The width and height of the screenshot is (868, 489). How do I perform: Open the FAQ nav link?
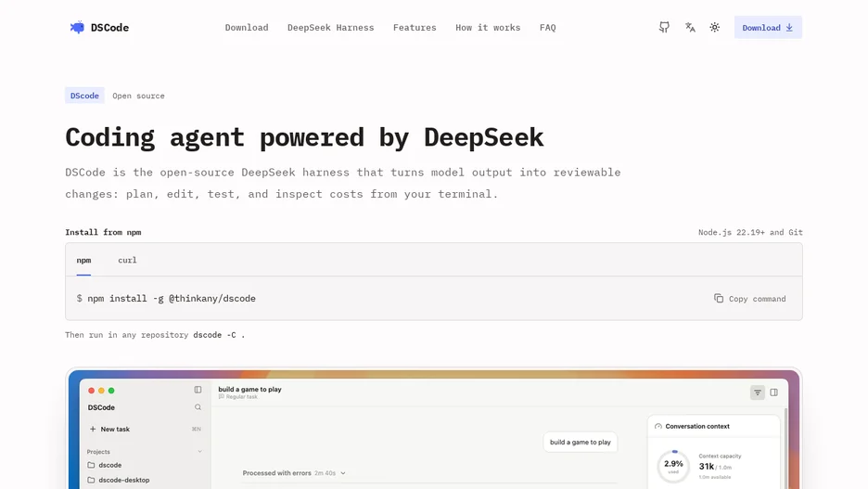pyautogui.click(x=547, y=27)
